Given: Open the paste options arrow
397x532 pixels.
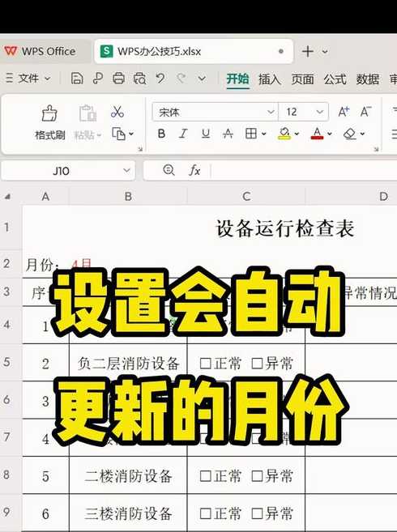Looking at the screenshot, I should (99, 135).
